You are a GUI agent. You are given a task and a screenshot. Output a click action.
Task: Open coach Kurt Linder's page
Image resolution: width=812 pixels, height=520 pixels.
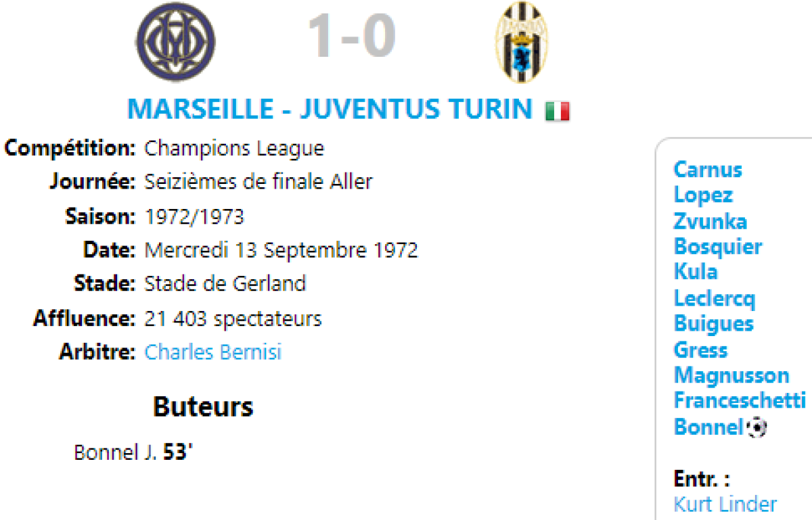(725, 504)
